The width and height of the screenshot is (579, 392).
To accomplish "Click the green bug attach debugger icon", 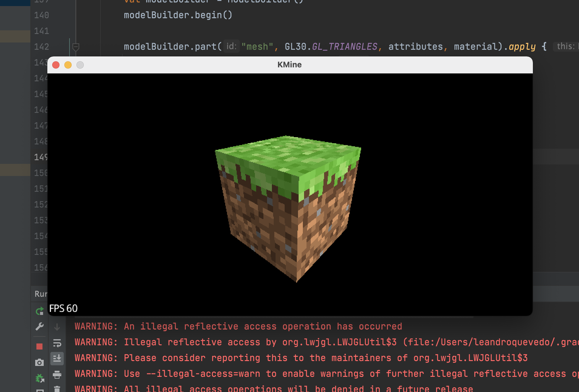I will (40, 378).
